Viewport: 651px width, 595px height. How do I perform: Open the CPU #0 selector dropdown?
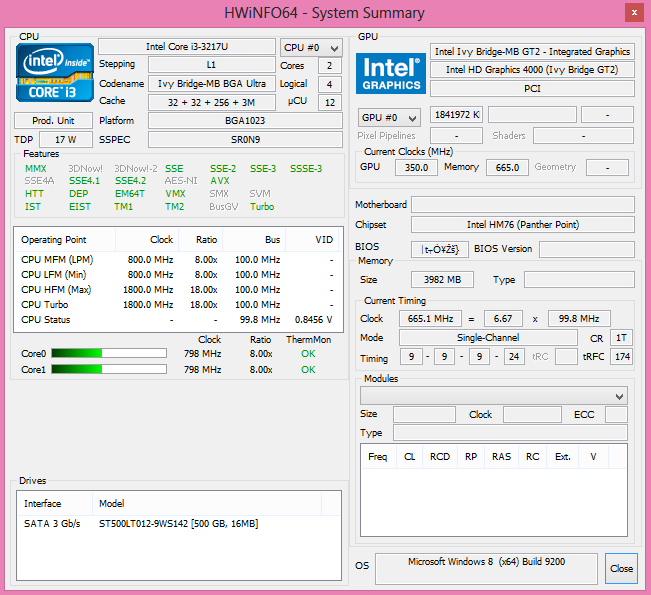(x=310, y=47)
